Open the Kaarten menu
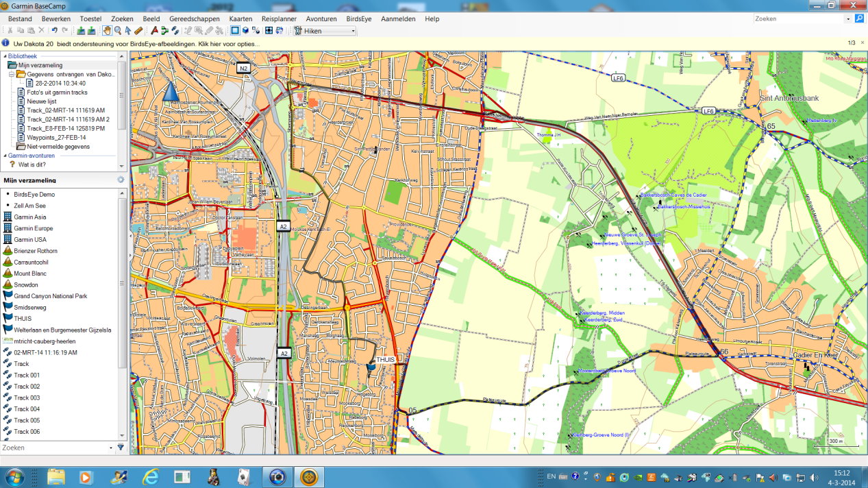This screenshot has width=868, height=488. click(240, 19)
